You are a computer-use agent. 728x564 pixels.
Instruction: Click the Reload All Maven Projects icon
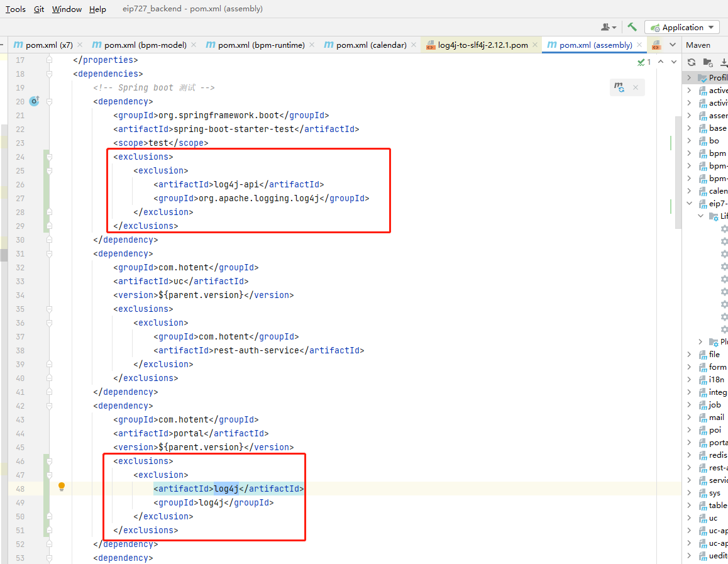(692, 62)
